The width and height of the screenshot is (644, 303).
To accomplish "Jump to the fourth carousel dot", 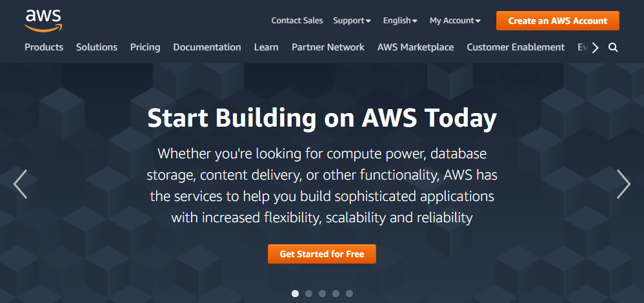I will coord(336,293).
